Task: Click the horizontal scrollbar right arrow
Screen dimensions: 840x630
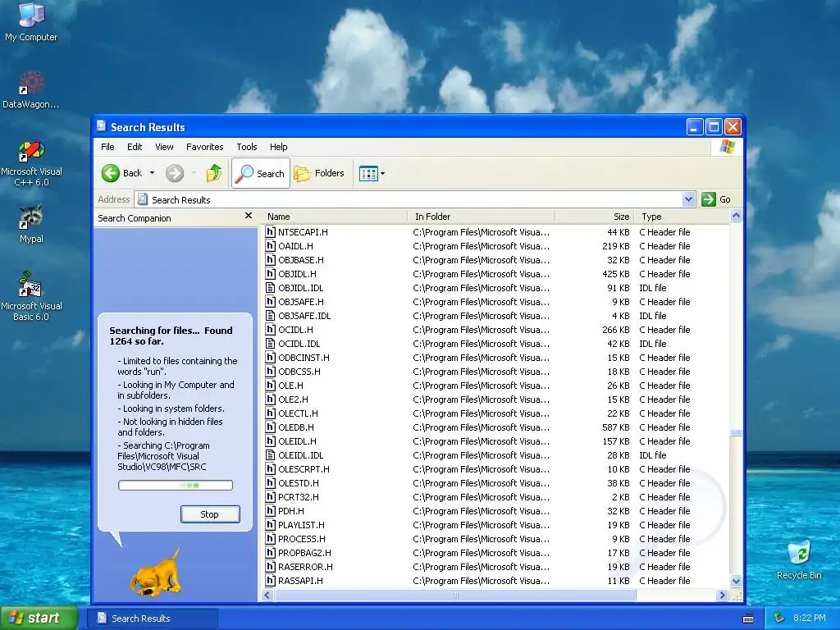Action: click(722, 596)
